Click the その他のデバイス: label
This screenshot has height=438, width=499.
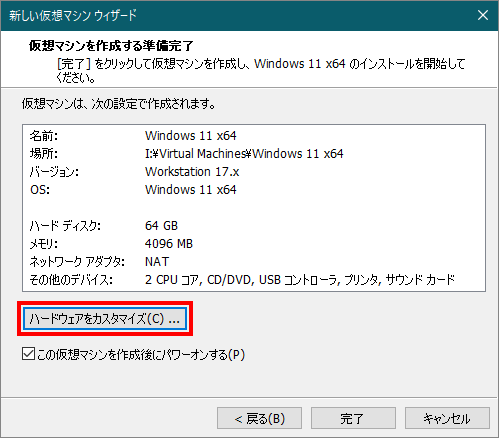tap(71, 280)
